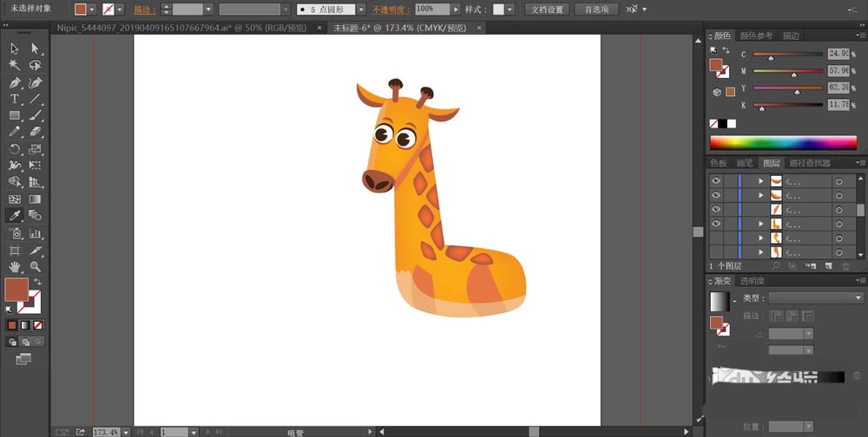Select the Blend tool
The height and width of the screenshot is (437, 868).
coord(36,215)
